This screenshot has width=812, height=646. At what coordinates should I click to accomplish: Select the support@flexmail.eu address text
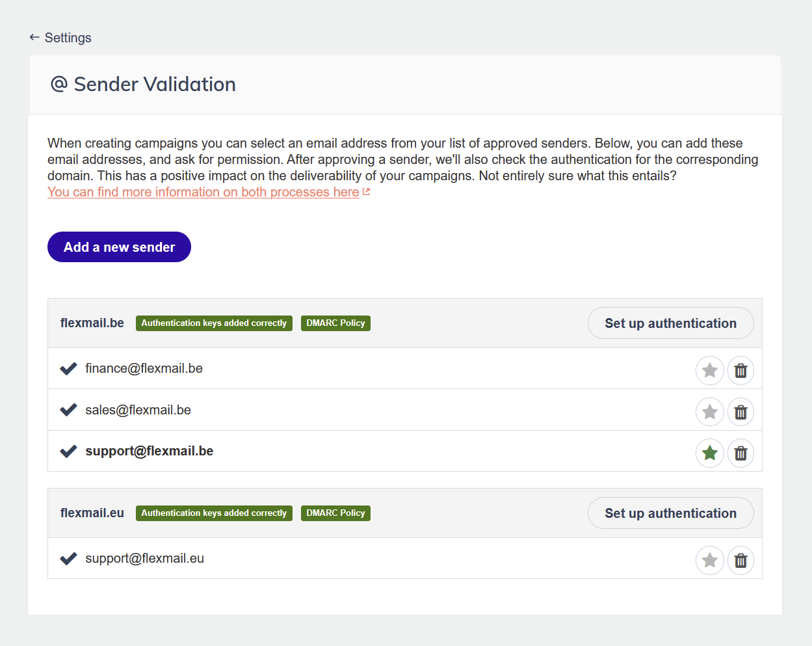[144, 558]
